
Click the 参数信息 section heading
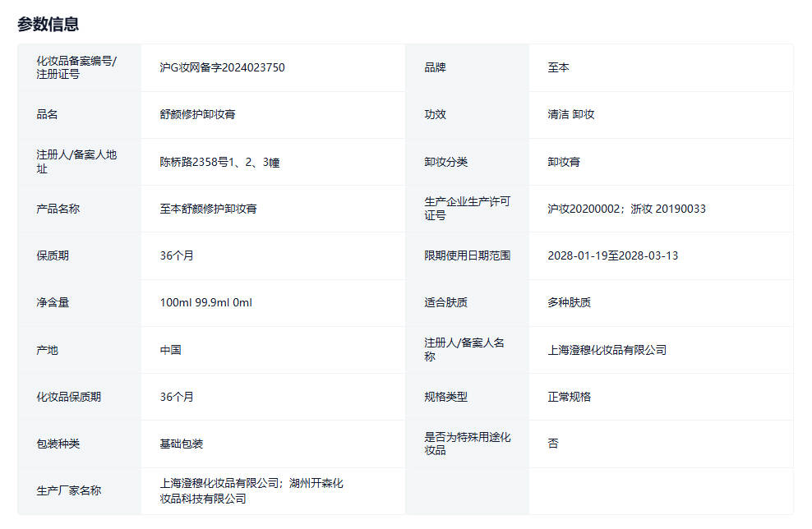(x=48, y=24)
